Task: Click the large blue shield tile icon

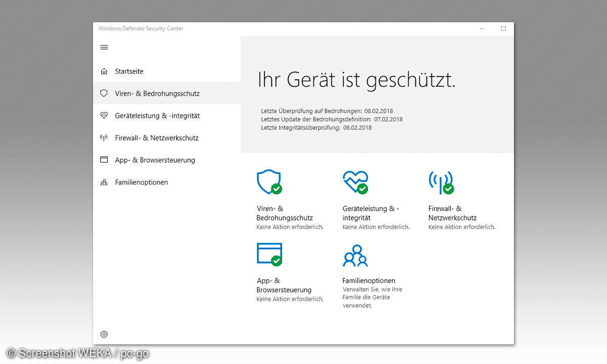Action: (x=269, y=182)
